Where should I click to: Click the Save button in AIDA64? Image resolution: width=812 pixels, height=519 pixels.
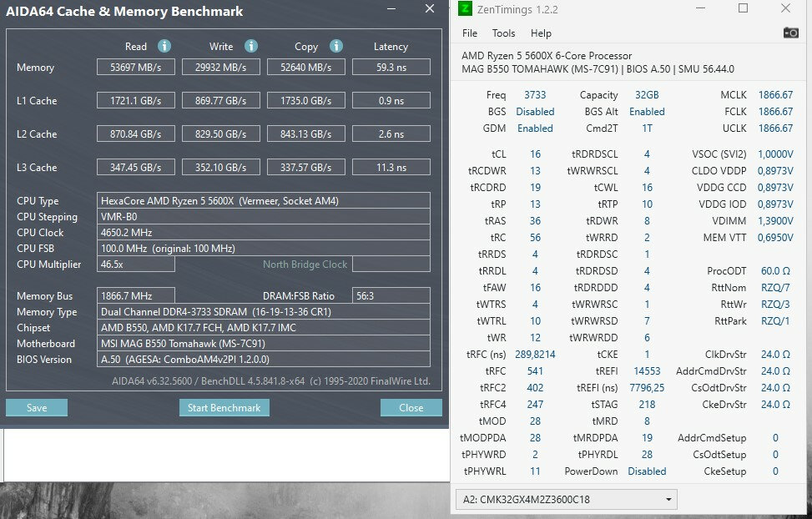[37, 408]
